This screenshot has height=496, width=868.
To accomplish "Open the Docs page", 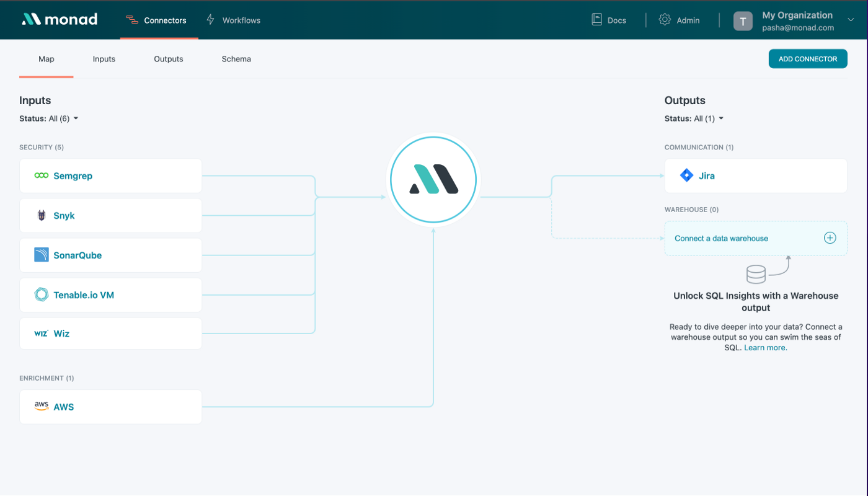I will [609, 20].
